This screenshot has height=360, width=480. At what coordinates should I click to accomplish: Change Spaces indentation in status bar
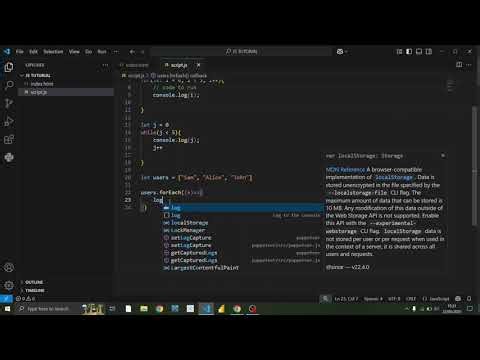pyautogui.click(x=373, y=299)
